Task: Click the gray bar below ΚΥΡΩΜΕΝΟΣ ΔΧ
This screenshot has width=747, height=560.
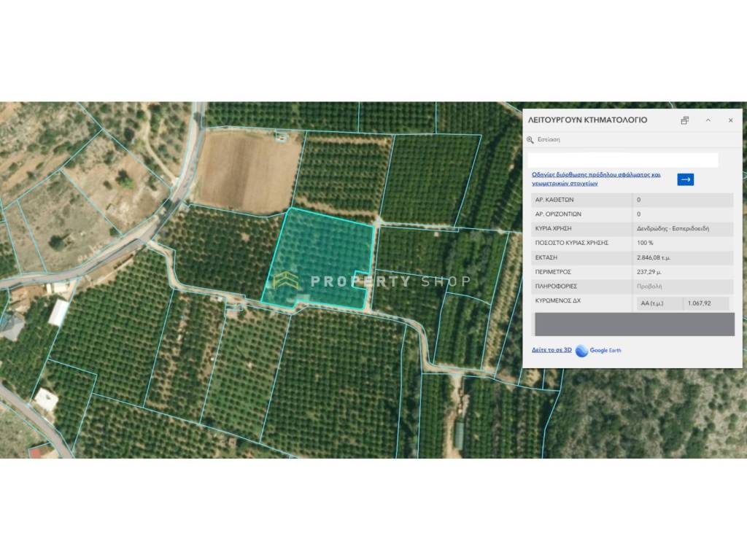Action: tap(634, 324)
